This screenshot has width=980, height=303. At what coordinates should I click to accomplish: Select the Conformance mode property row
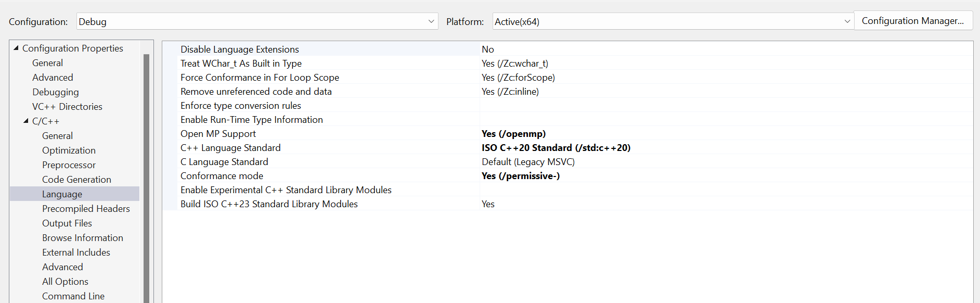567,176
